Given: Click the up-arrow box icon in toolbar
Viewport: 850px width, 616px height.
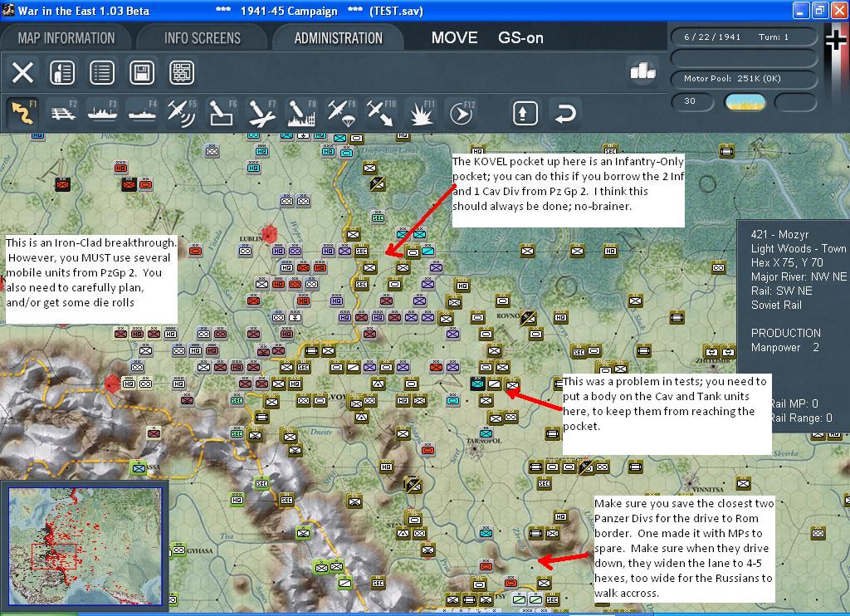Looking at the screenshot, I should point(525,114).
